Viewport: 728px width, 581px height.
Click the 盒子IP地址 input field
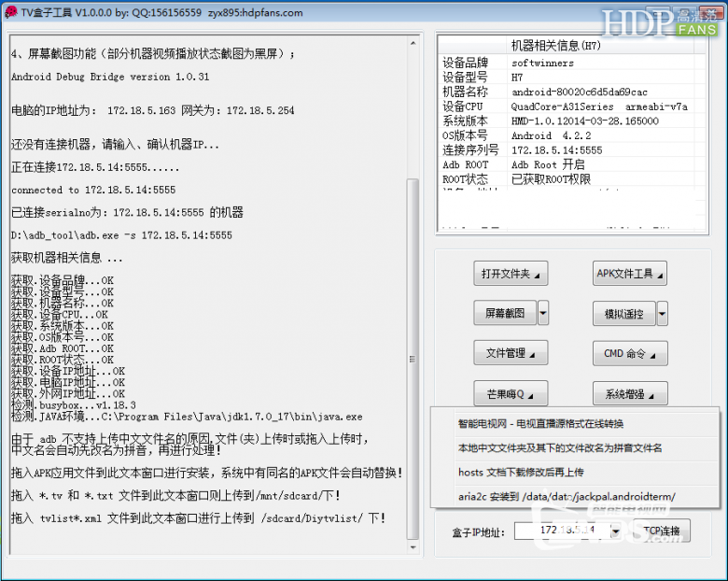coord(562,531)
